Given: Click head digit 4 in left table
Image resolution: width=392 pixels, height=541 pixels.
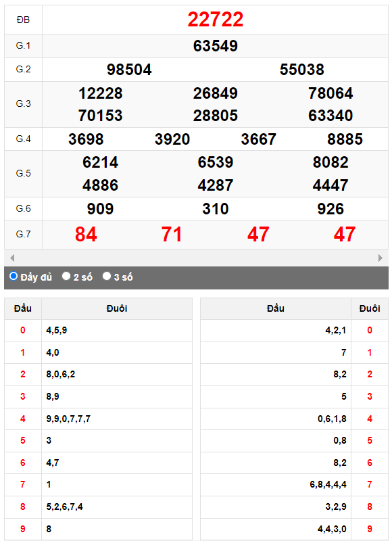Looking at the screenshot, I should pyautogui.click(x=23, y=419).
